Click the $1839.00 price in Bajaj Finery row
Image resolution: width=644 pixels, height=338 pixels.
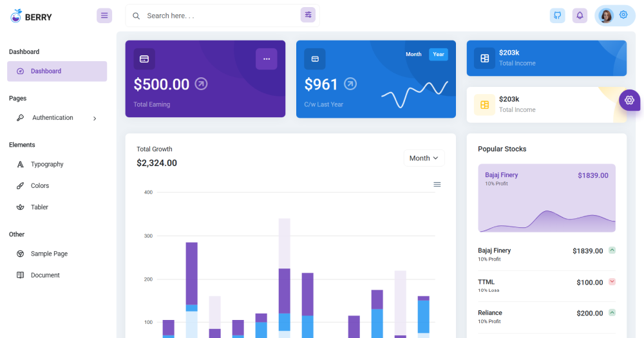[588, 251]
